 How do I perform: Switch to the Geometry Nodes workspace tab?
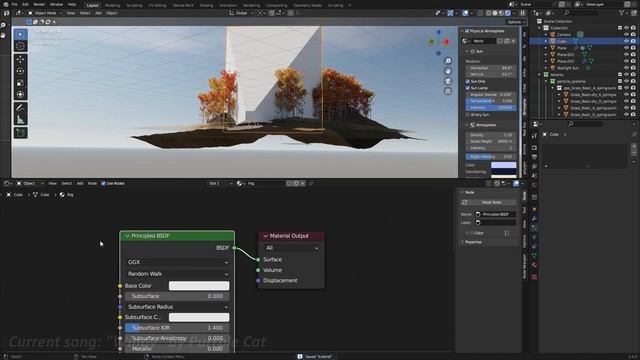pyautogui.click(x=308, y=5)
